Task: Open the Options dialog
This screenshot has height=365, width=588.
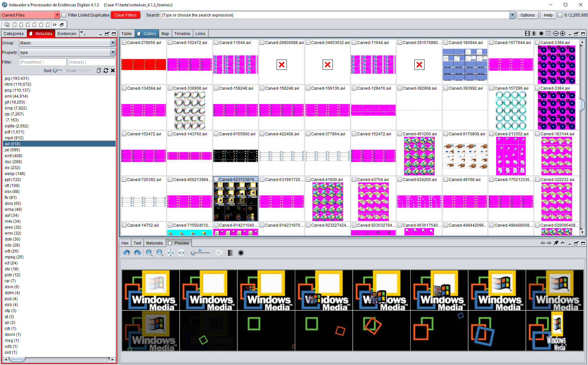Action: tap(527, 15)
